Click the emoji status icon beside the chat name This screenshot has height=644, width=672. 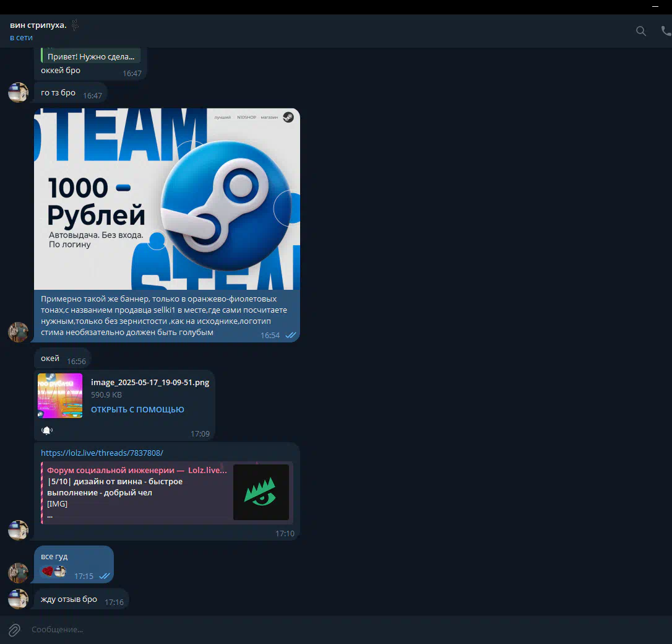pyautogui.click(x=75, y=25)
